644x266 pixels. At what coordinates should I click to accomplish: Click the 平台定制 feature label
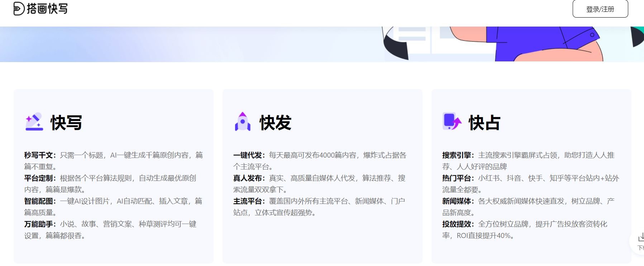click(39, 178)
